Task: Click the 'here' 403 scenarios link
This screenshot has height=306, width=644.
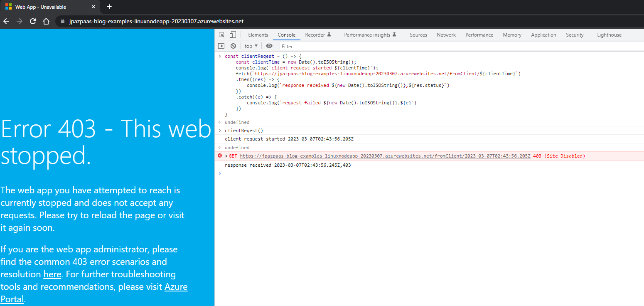Action: click(52, 274)
